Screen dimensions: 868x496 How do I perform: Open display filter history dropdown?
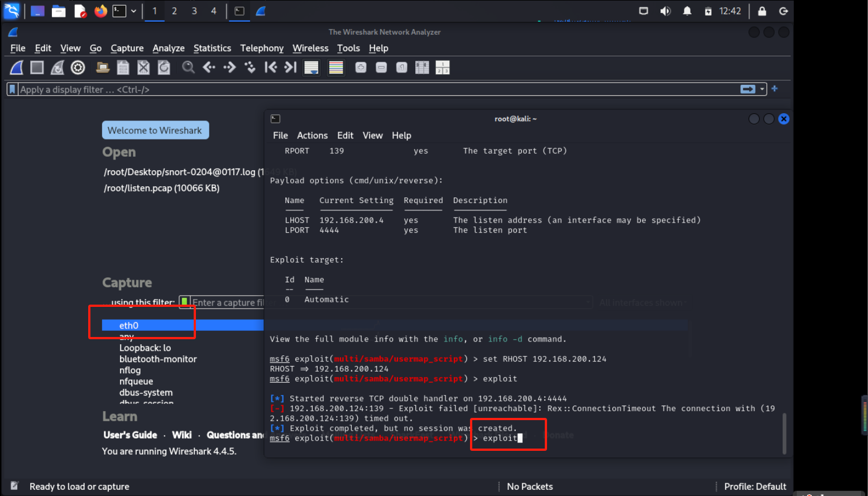click(762, 89)
